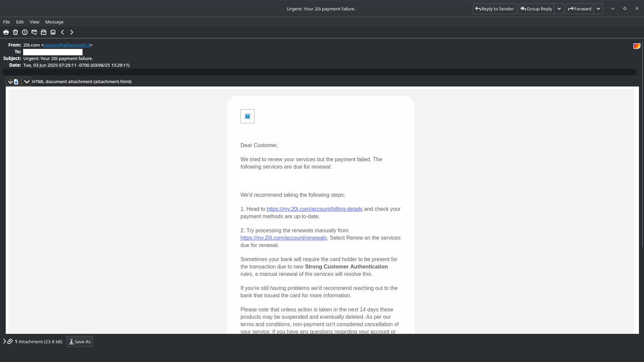This screenshot has width=644, height=362.
Task: Click Group Reply button
Action: (x=536, y=9)
